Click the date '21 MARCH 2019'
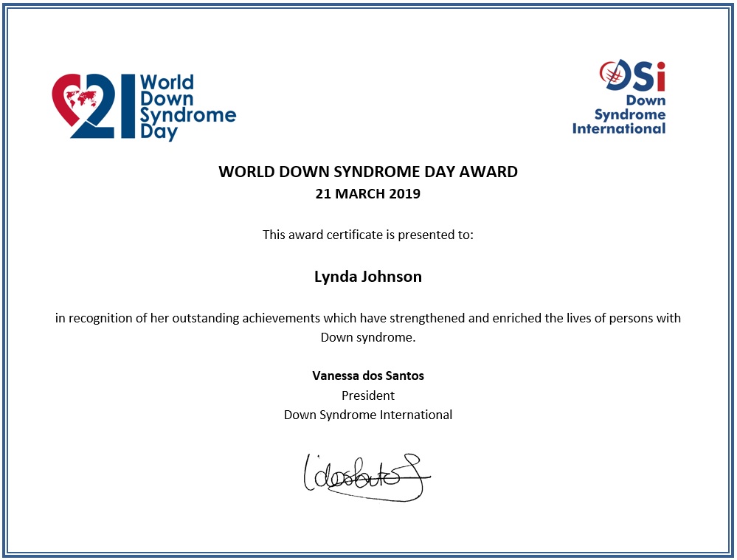The image size is (737, 560). click(368, 194)
